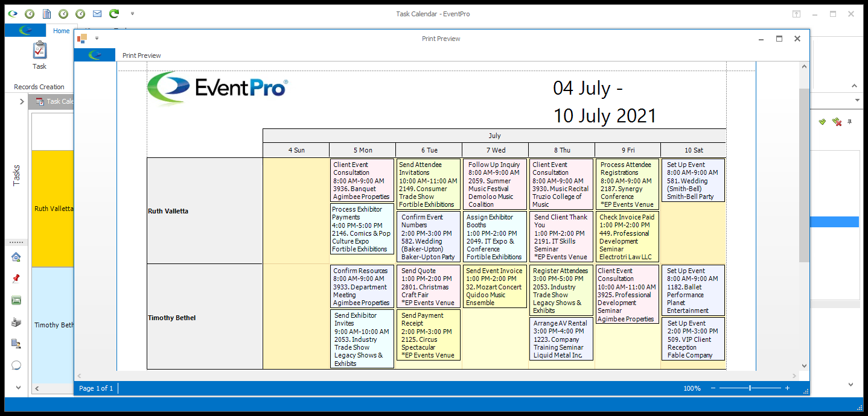
Task: Click the Send Exhibitor Invites appointment
Action: pyautogui.click(x=362, y=339)
